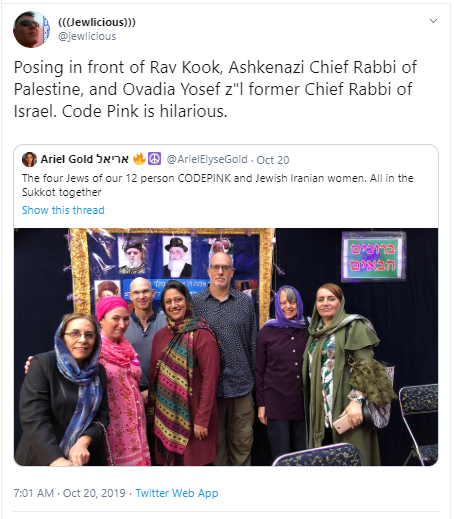
Task: Click the (((Jewlicious))) display name
Action: (x=97, y=22)
